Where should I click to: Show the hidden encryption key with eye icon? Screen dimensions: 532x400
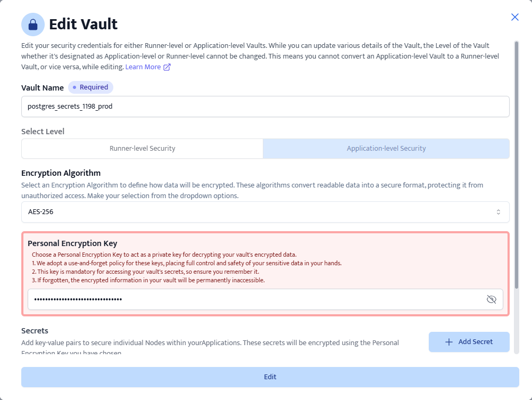(x=492, y=299)
